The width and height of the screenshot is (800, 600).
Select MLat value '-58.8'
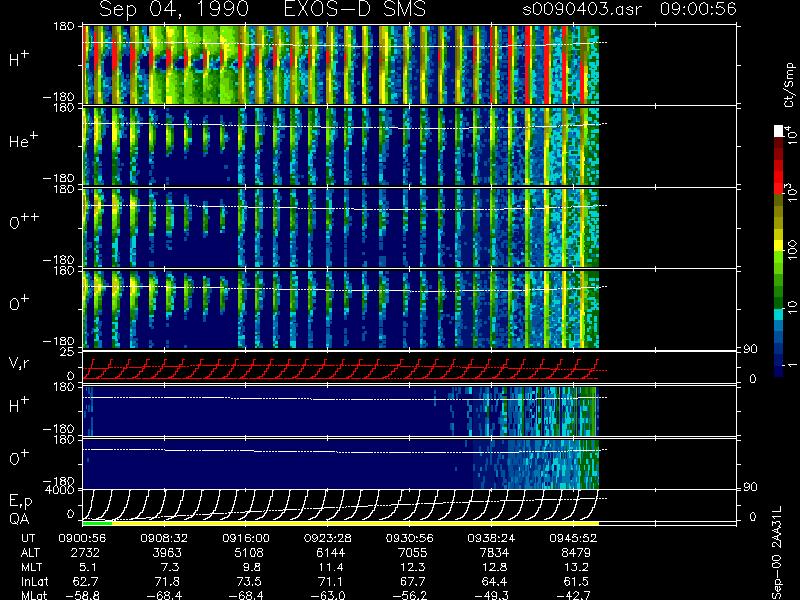pos(83,595)
